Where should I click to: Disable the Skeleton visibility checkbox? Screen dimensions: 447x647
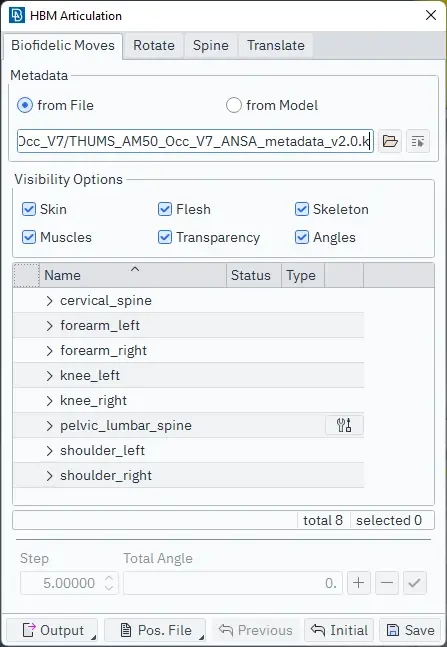tap(302, 209)
